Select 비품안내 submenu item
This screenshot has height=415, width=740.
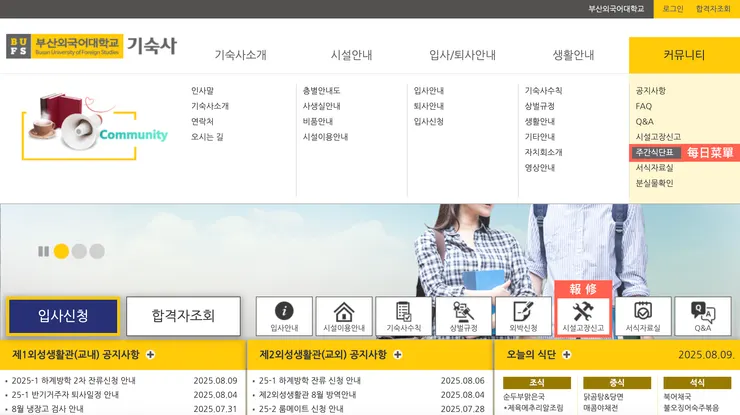tap(318, 121)
